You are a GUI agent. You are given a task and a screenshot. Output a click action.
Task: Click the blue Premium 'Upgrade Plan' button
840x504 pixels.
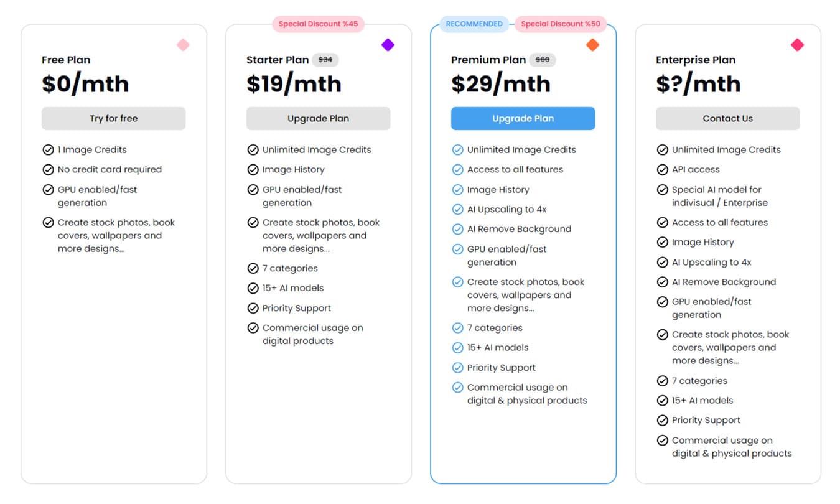[x=523, y=119]
